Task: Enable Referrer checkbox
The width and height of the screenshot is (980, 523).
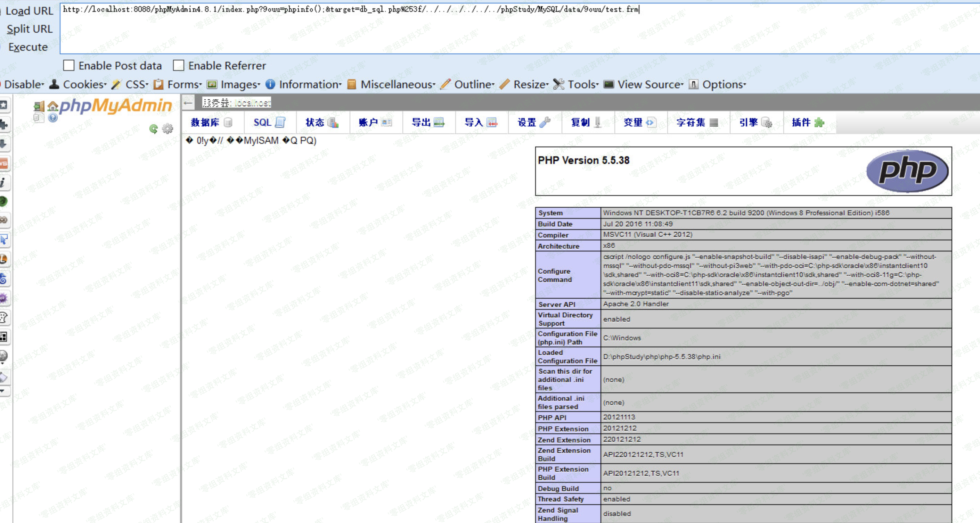Action: pyautogui.click(x=178, y=66)
